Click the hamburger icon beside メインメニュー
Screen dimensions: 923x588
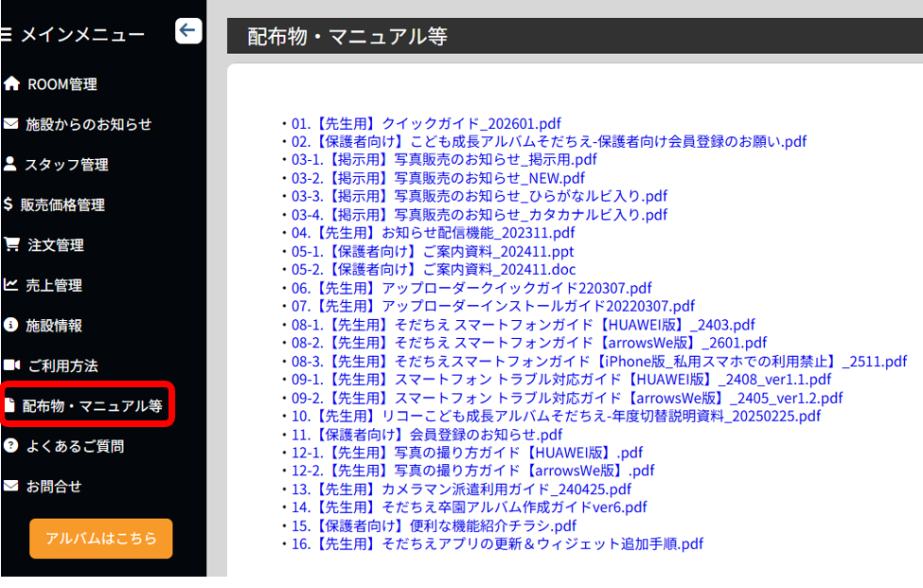click(6, 35)
